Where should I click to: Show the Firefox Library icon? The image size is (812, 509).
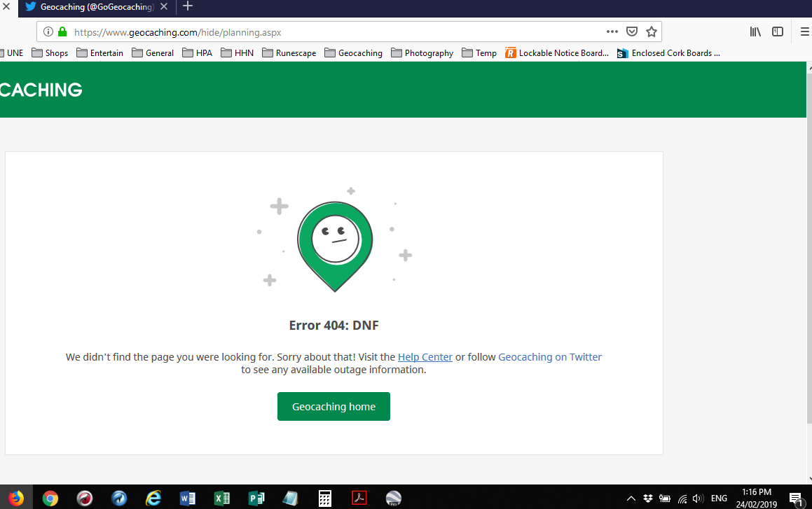click(x=755, y=32)
